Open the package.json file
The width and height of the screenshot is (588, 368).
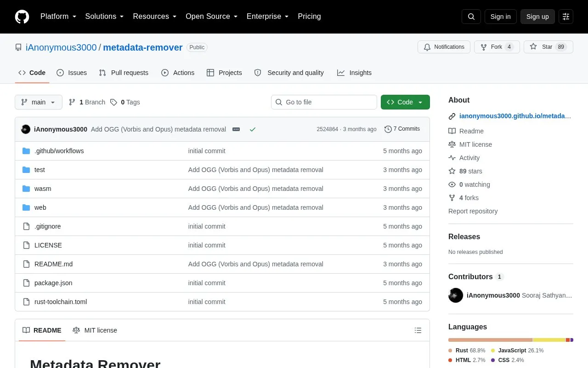(53, 283)
